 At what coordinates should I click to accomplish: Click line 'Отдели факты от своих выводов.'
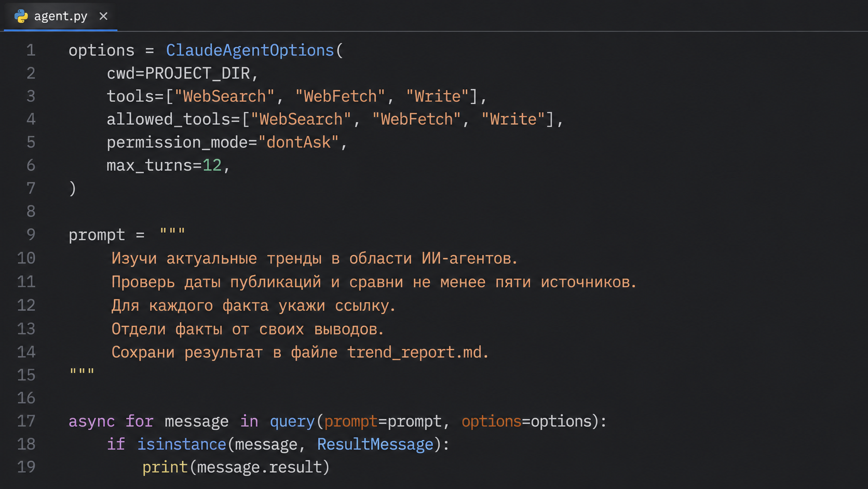pyautogui.click(x=248, y=329)
